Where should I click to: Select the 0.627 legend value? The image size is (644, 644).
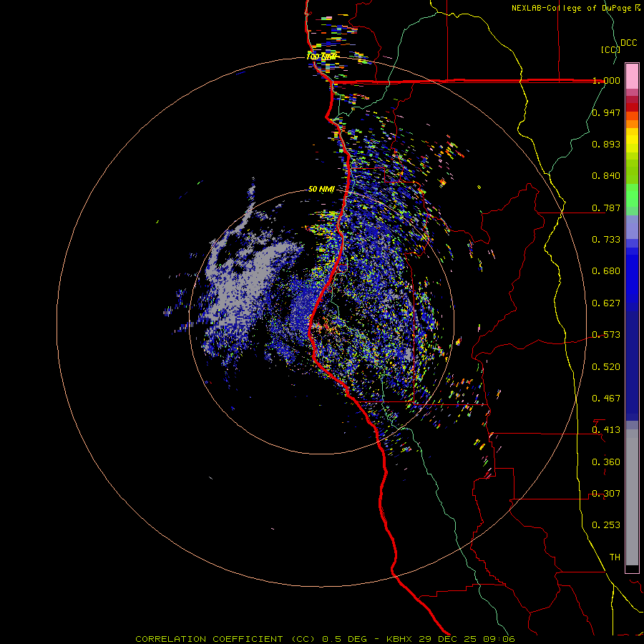tap(606, 303)
